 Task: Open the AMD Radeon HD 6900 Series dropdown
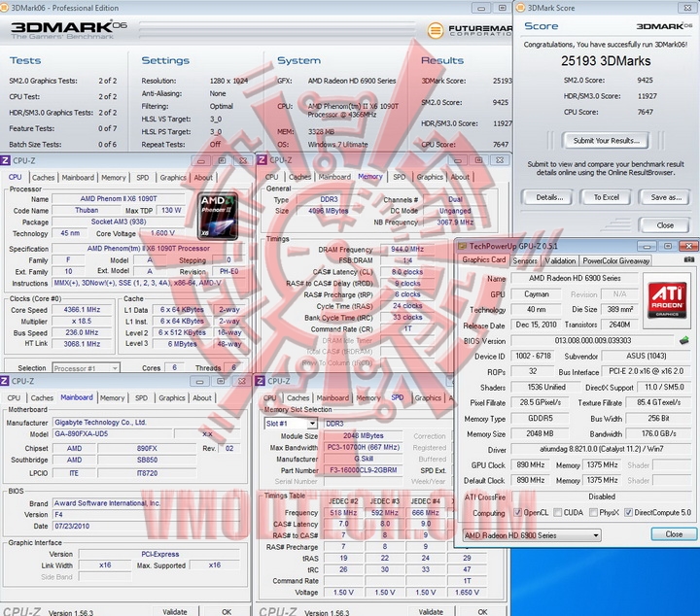pos(531,535)
